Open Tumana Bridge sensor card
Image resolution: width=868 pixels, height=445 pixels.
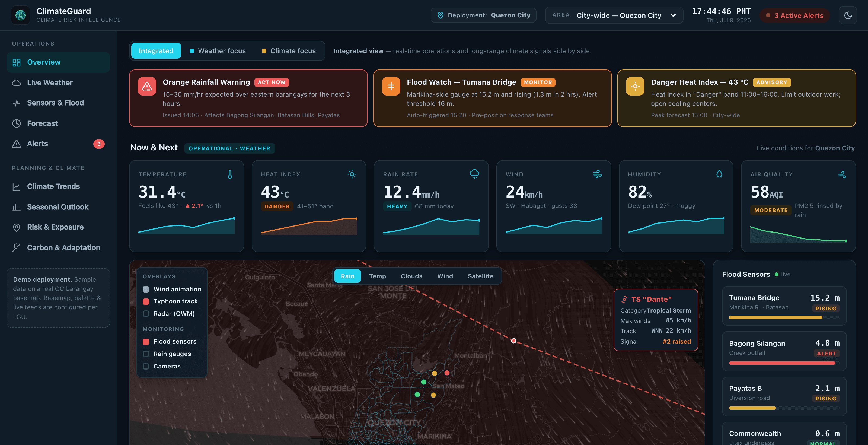(784, 306)
